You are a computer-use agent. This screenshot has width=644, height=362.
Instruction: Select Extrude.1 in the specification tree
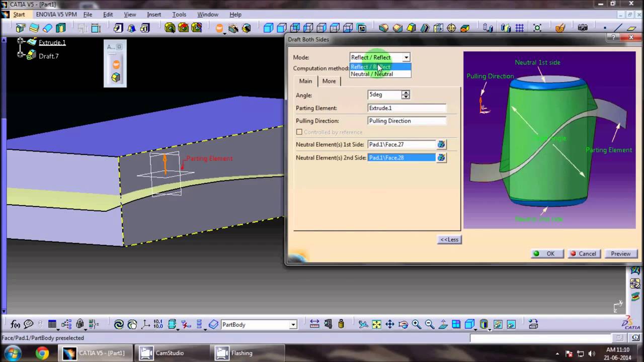click(x=52, y=43)
